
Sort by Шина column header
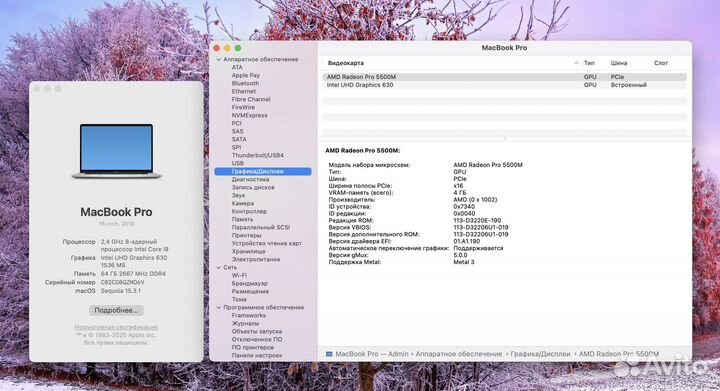click(x=619, y=63)
